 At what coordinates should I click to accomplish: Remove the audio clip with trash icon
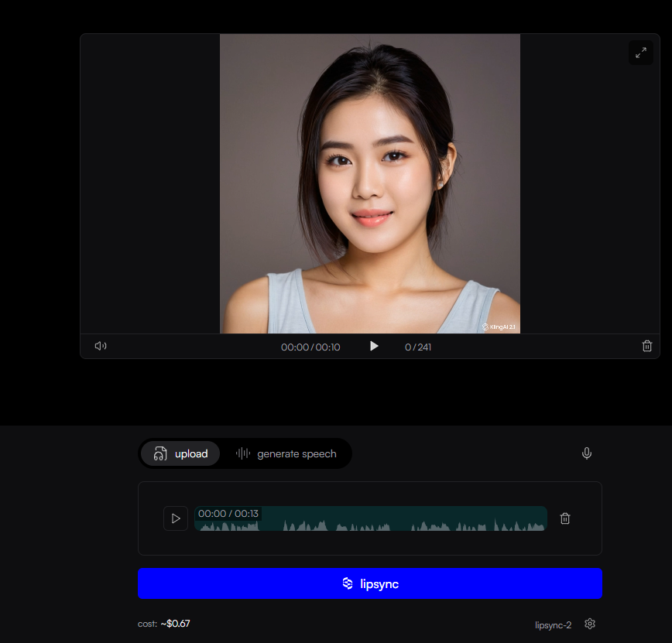(x=565, y=518)
